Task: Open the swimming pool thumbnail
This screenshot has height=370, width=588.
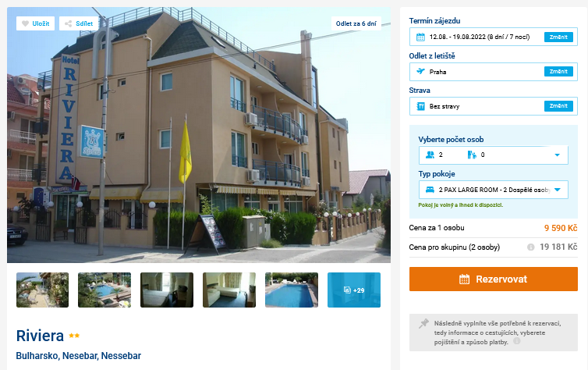Action: click(292, 290)
